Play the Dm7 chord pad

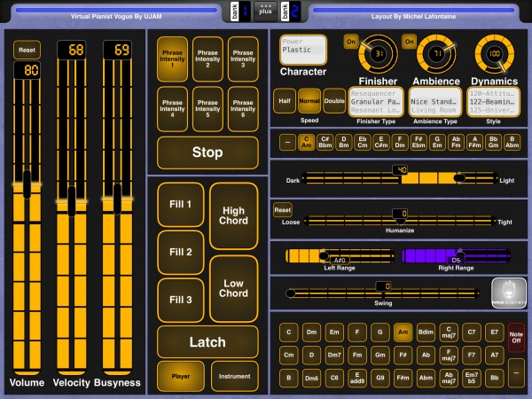(x=334, y=355)
